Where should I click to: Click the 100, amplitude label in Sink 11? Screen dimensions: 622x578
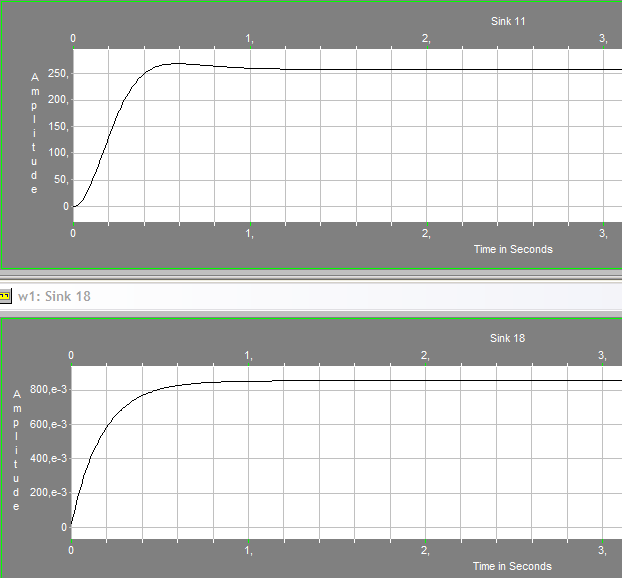58,153
